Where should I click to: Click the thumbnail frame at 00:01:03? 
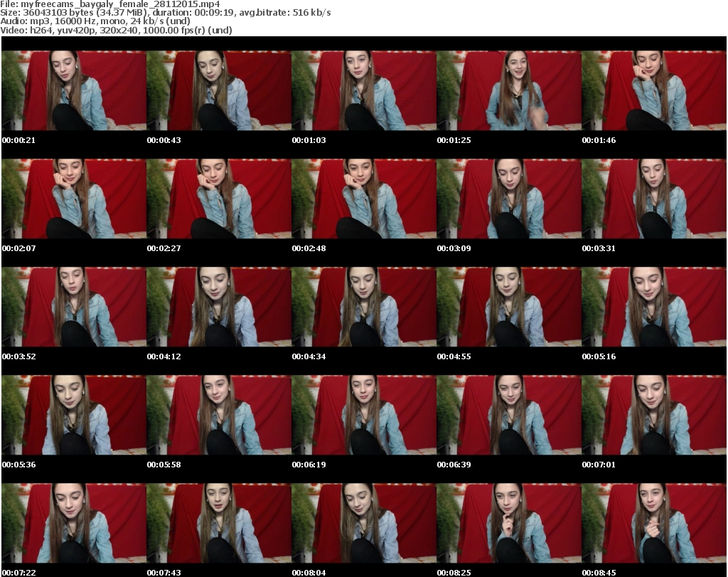tap(364, 90)
